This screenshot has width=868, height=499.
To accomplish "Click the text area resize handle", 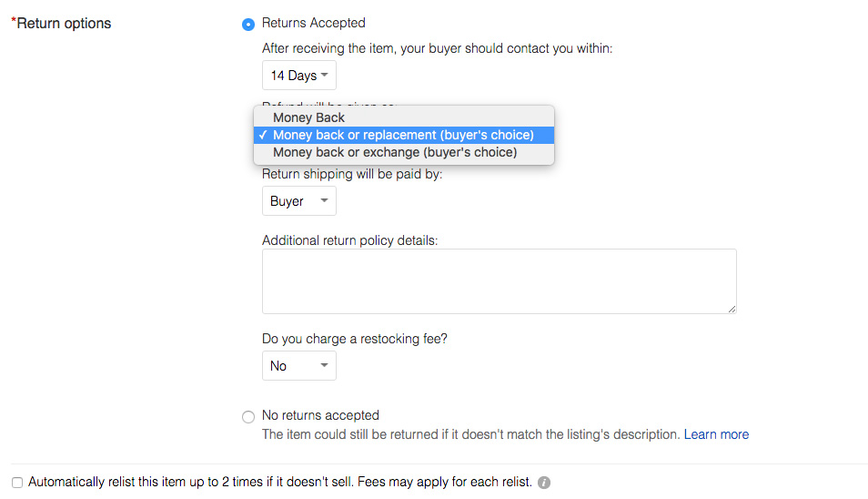I will [x=732, y=309].
